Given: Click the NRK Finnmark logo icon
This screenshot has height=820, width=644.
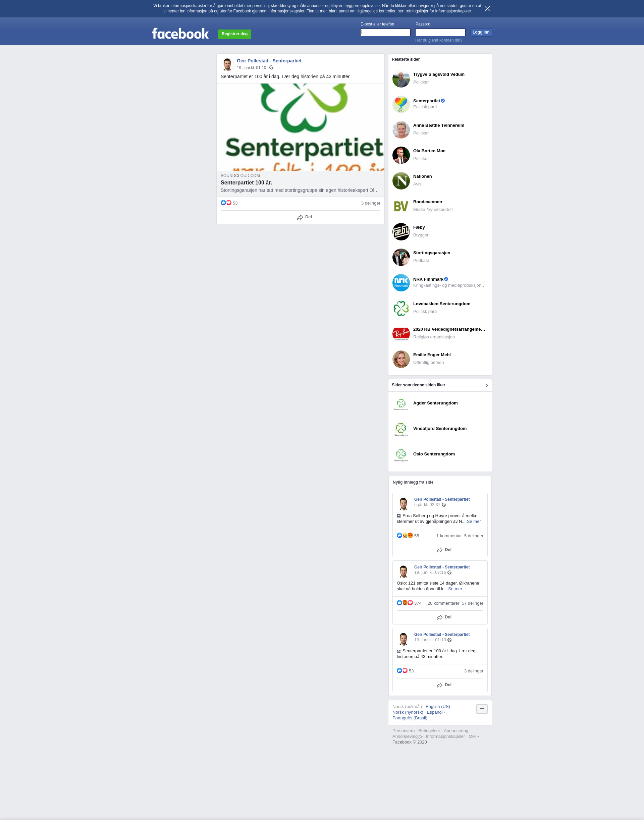Looking at the screenshot, I should click(x=401, y=283).
